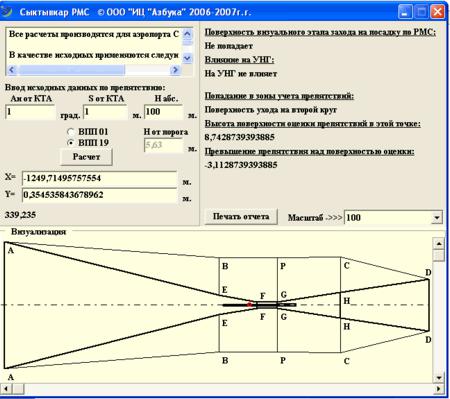Click the X= coordinate output field
Viewport: 450px width, 399px height.
[99, 178]
